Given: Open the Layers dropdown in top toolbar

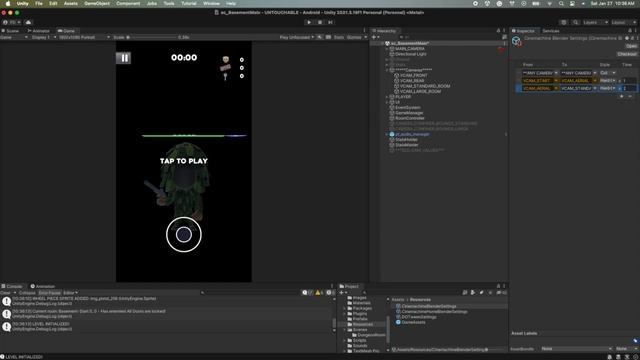Looking at the screenshot, I should (x=596, y=22).
